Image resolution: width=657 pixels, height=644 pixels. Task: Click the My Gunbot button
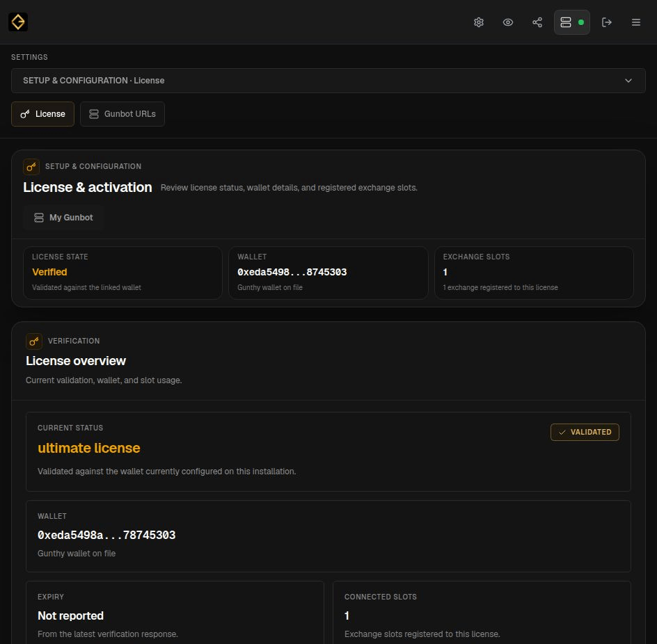pyautogui.click(x=63, y=218)
